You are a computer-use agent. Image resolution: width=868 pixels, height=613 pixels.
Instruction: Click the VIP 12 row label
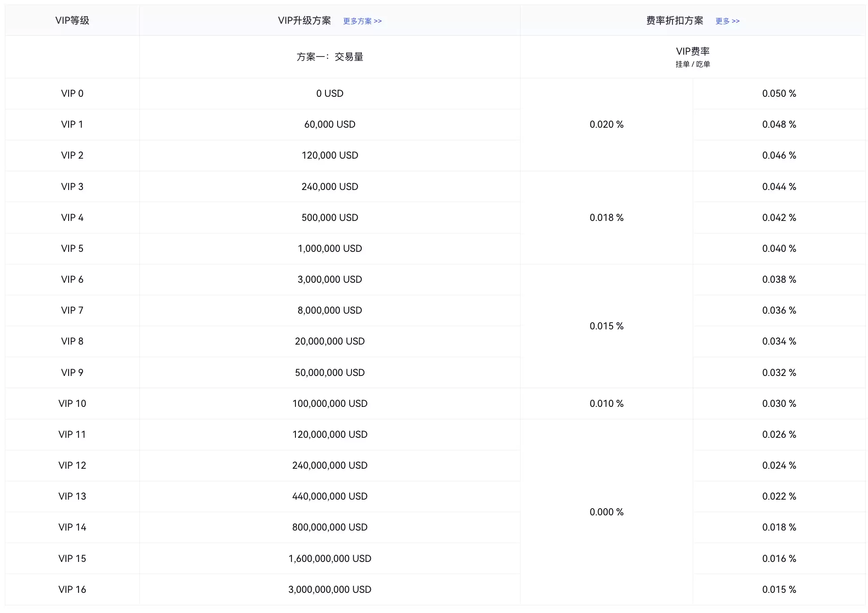coord(72,466)
